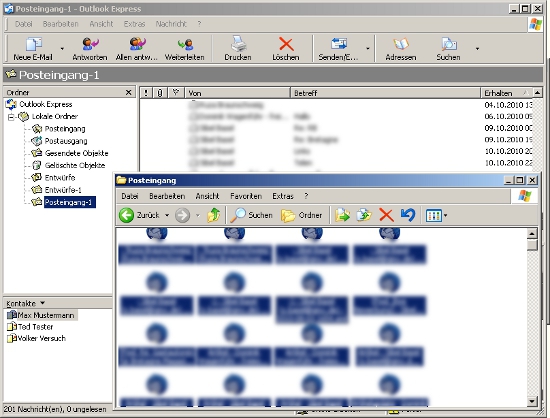Sort messages by Erhalten column
The image size is (550, 418).
click(506, 93)
